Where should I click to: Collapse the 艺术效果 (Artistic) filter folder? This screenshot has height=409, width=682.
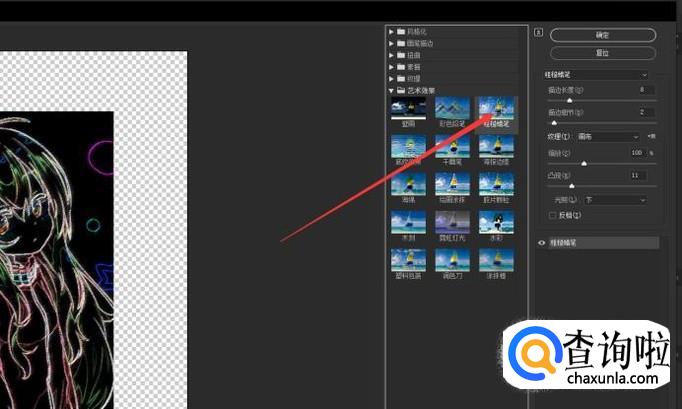[x=391, y=91]
